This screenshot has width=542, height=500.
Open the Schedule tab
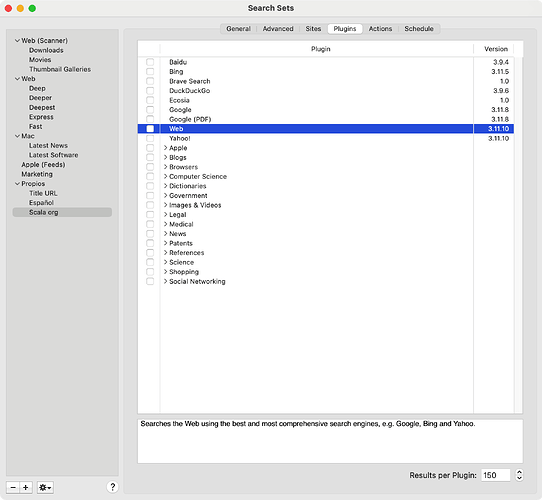pyautogui.click(x=419, y=29)
